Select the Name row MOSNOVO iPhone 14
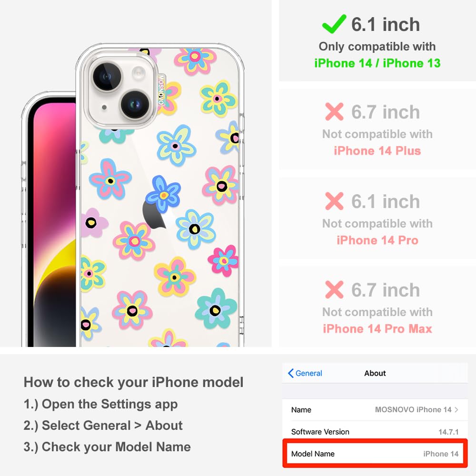Screen dimensions: 476x476 pos(375,409)
